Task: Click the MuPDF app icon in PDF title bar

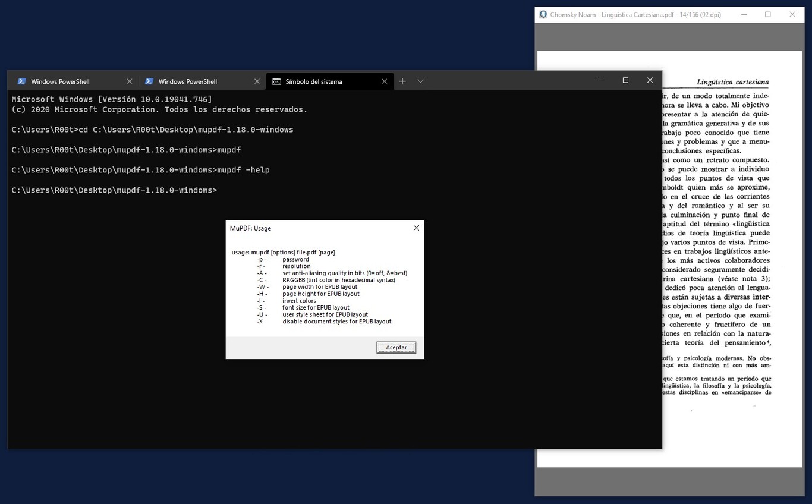Action: click(x=543, y=15)
